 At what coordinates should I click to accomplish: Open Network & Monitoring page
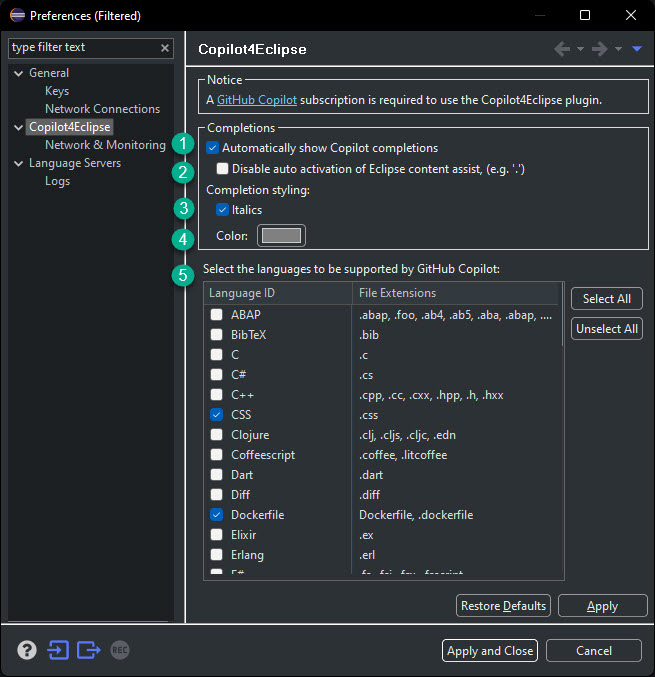click(105, 145)
